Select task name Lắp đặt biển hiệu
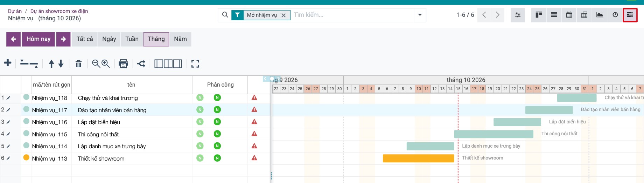The height and width of the screenshot is (183, 644). pyautogui.click(x=99, y=122)
